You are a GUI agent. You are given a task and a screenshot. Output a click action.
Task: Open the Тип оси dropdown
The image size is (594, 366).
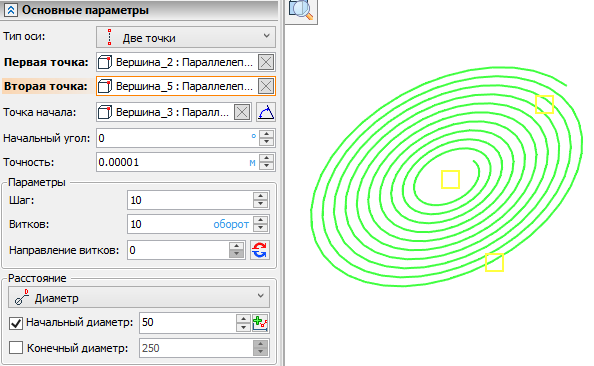coord(186,37)
